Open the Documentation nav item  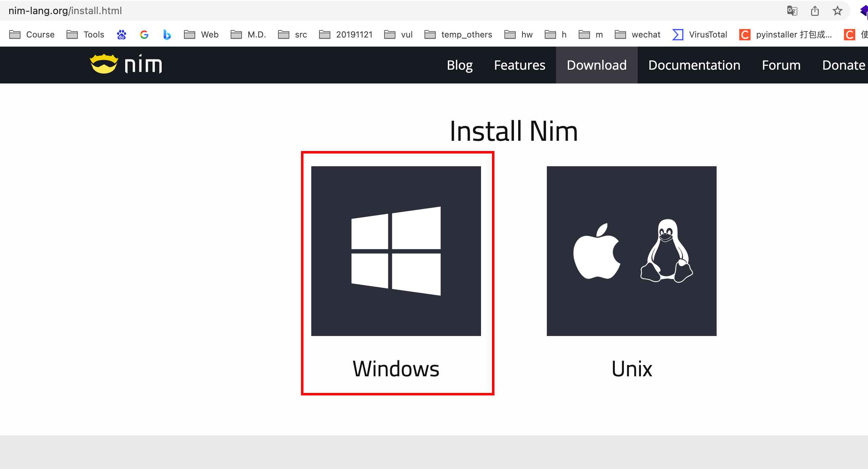[x=694, y=65]
